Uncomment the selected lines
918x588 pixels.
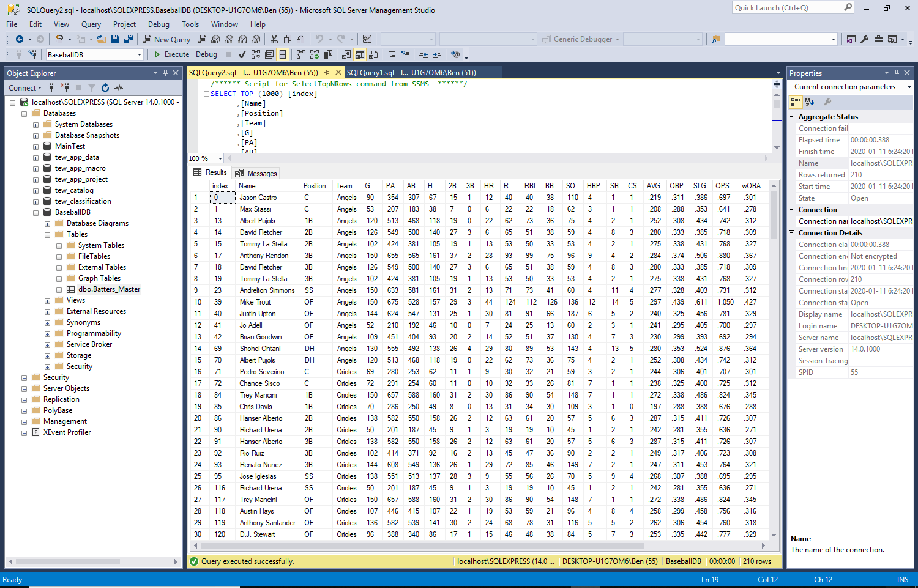405,55
